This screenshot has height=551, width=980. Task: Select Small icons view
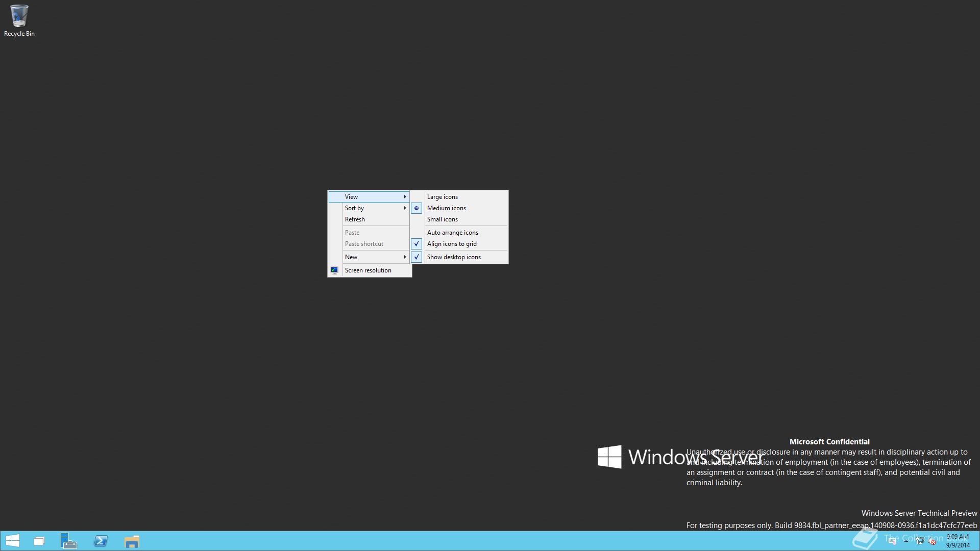459,219
